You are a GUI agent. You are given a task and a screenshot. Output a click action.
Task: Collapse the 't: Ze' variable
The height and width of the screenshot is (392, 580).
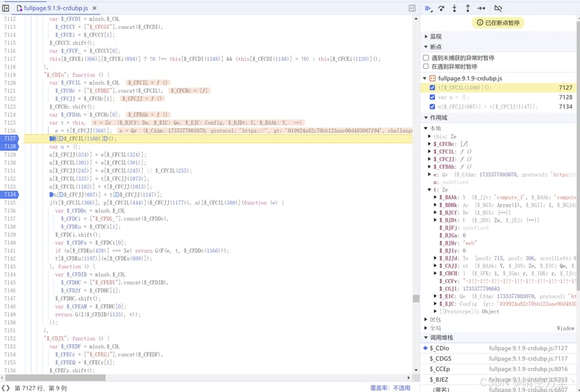pos(430,190)
